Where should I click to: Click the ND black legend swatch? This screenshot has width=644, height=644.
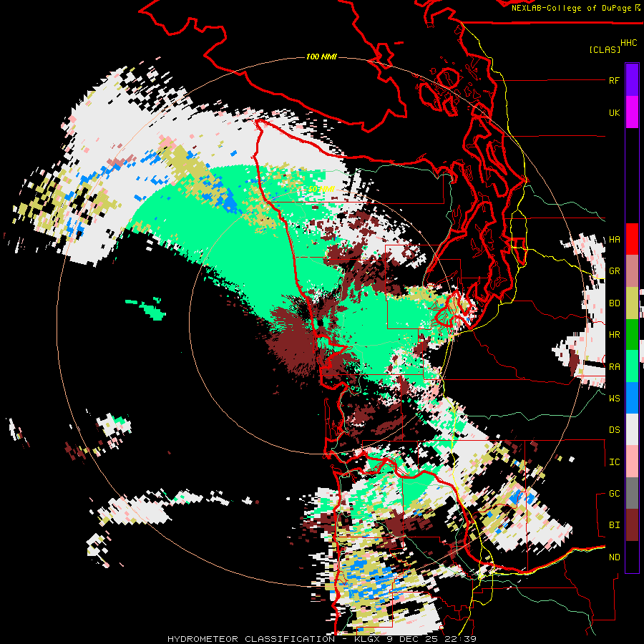632,557
